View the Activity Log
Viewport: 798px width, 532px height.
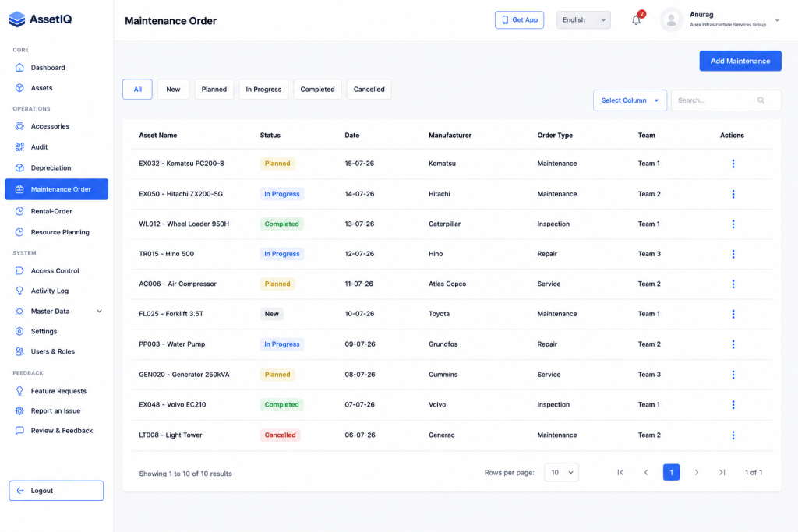coord(50,291)
